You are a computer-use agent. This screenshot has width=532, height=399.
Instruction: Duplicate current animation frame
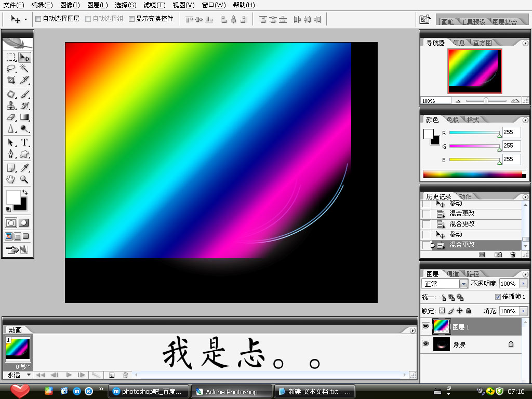(112, 375)
